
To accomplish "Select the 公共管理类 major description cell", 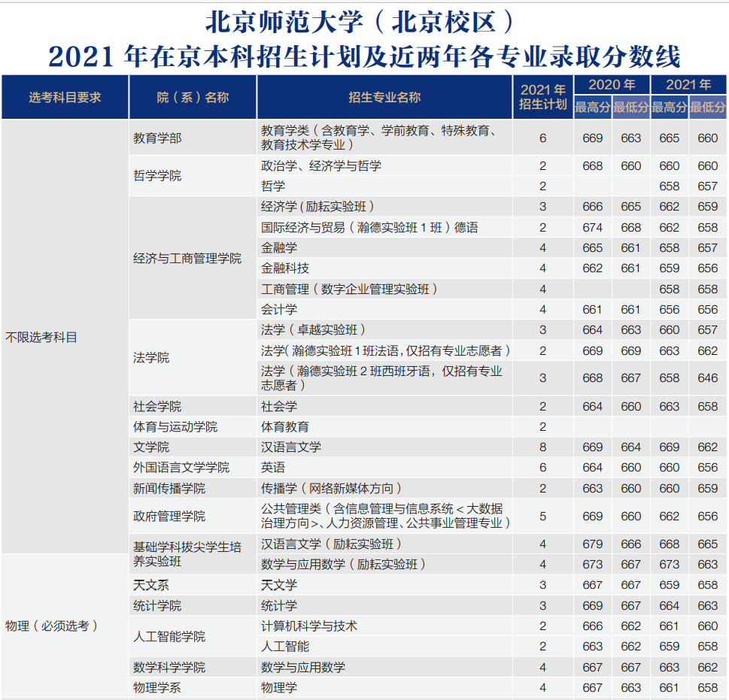I will coord(385,516).
